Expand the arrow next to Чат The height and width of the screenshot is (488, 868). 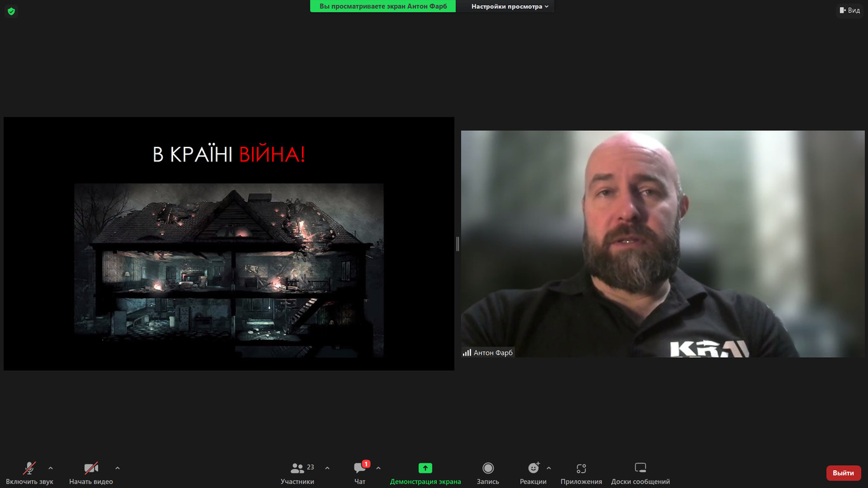(x=378, y=468)
